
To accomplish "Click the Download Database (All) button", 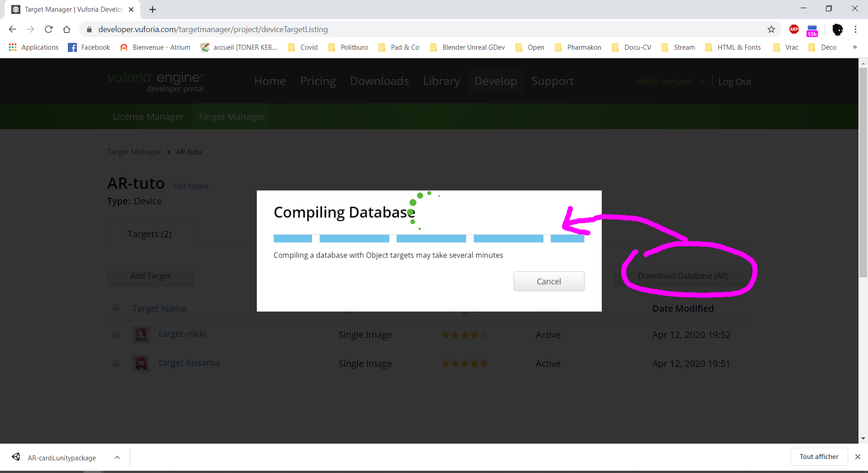I will [683, 276].
